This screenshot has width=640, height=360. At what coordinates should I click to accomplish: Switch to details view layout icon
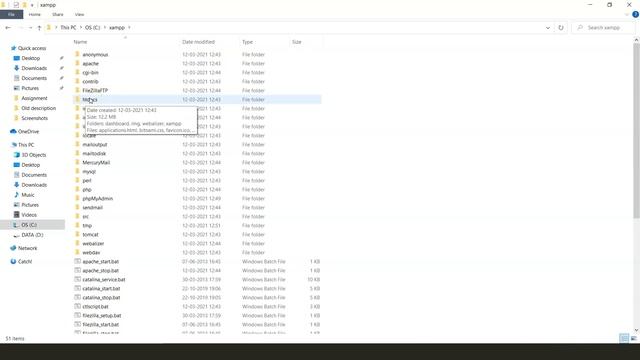[624, 338]
